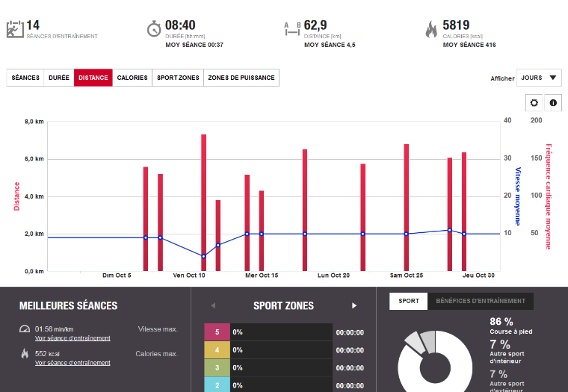
Task: Open the chart info icon
Action: point(554,103)
